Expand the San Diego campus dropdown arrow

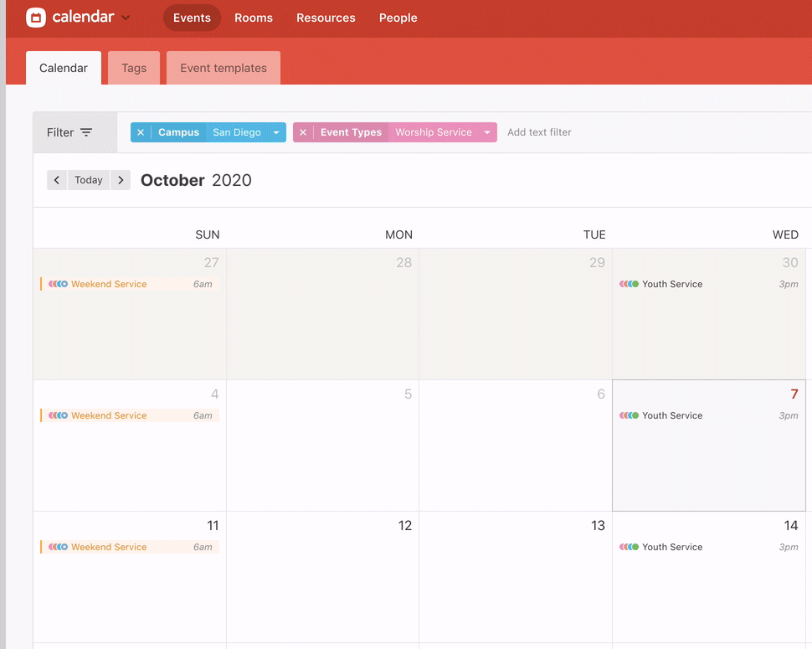pyautogui.click(x=276, y=132)
